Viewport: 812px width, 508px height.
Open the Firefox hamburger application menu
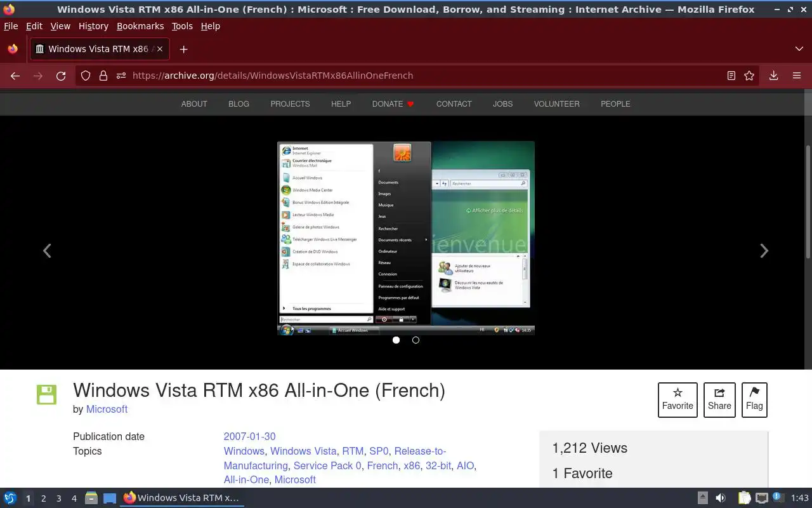797,76
